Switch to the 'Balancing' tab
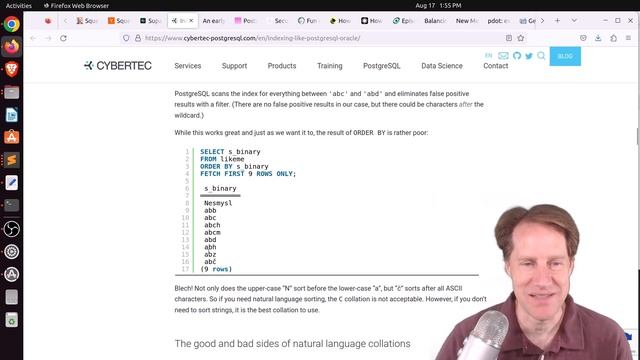640x360 pixels. [x=435, y=20]
